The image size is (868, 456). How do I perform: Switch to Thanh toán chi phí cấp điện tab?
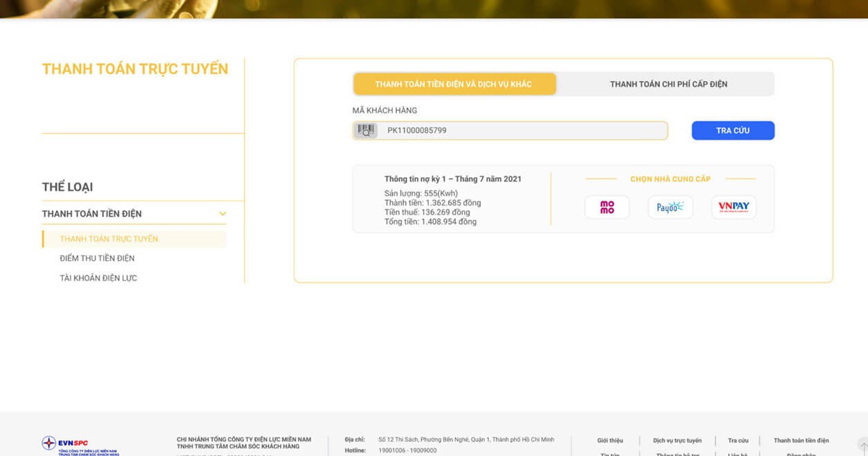click(668, 84)
